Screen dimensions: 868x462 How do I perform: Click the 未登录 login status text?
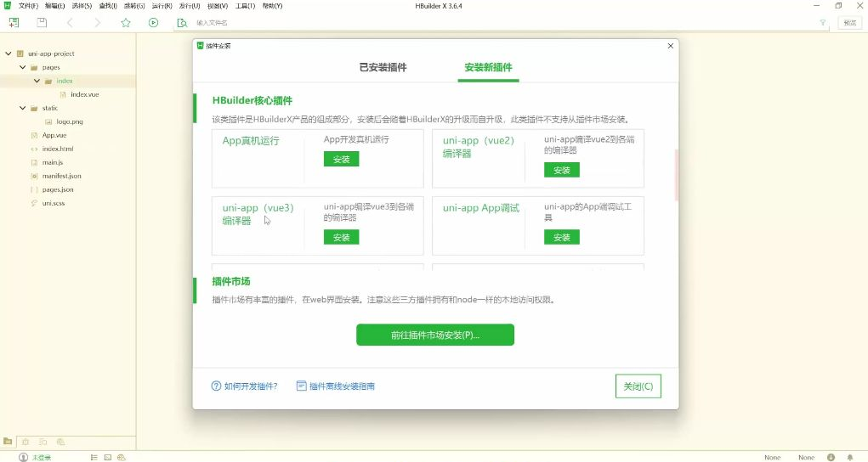pyautogui.click(x=42, y=458)
